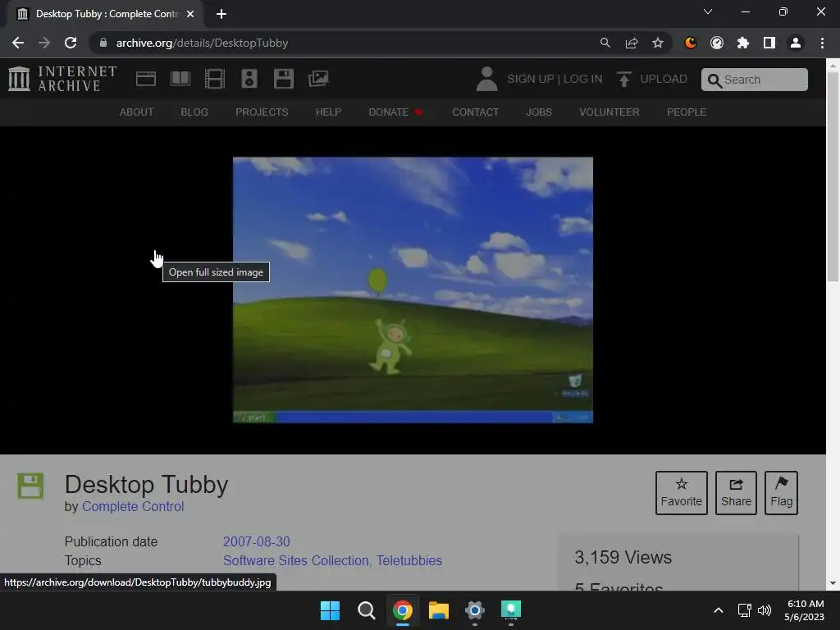Viewport: 840px width, 630px height.
Task: Open the Desktop Tubby screenshot image
Action: (x=413, y=290)
